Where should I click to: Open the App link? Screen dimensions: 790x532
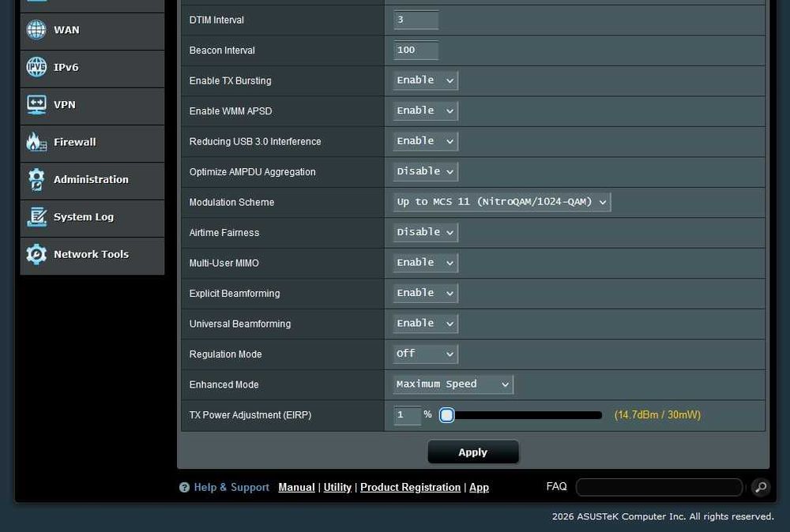(480, 487)
